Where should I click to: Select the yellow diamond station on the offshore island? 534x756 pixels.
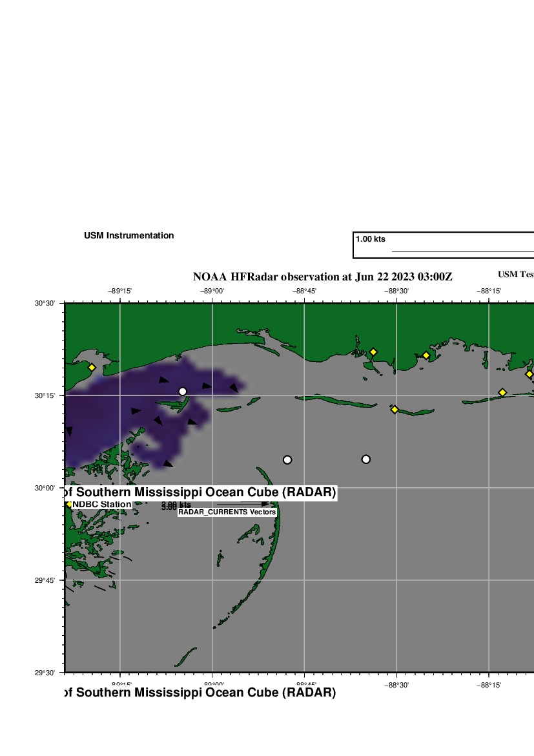[x=395, y=409]
